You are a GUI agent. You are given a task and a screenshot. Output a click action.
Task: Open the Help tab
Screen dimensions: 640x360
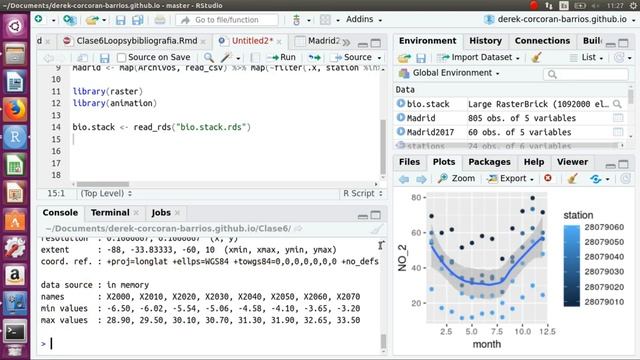tap(533, 162)
